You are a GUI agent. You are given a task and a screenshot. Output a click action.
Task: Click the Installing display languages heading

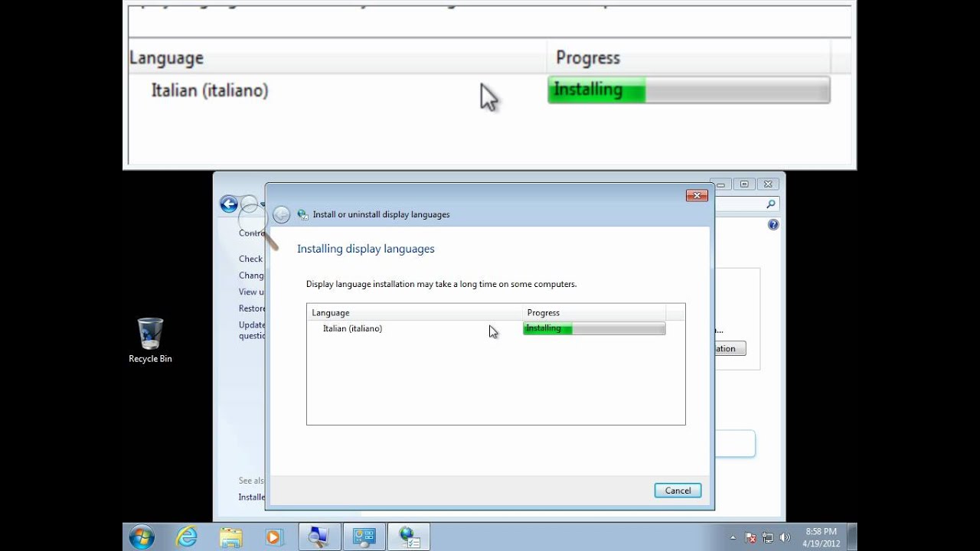[x=366, y=249]
